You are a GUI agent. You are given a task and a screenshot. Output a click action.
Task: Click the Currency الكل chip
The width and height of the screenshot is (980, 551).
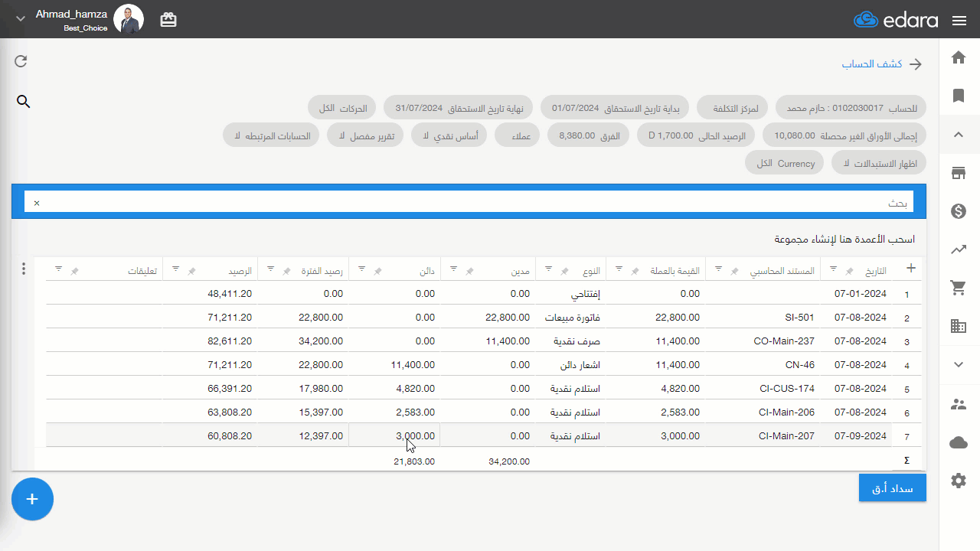coord(785,163)
